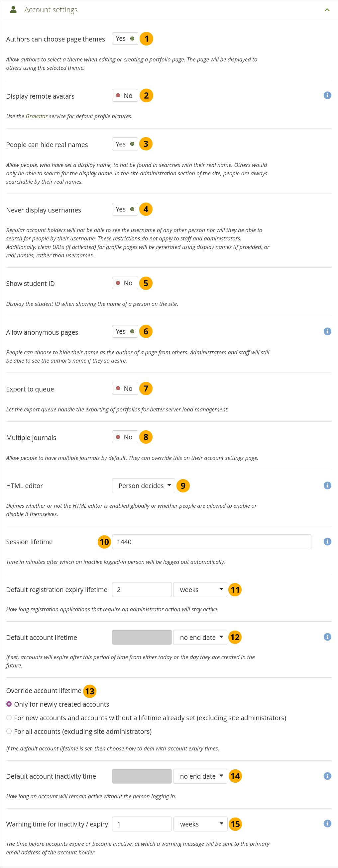The height and width of the screenshot is (868, 338).
Task: Select For all accounts radio option
Action: point(9,731)
